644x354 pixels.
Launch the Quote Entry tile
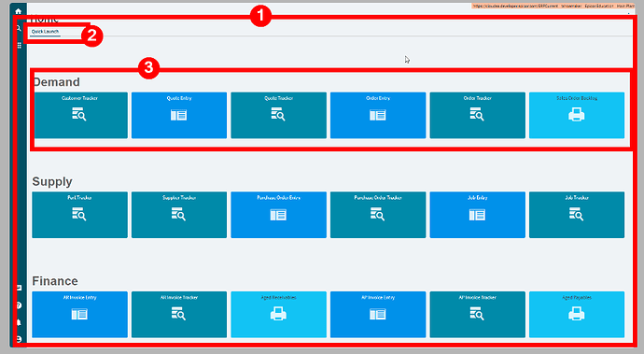coord(179,115)
